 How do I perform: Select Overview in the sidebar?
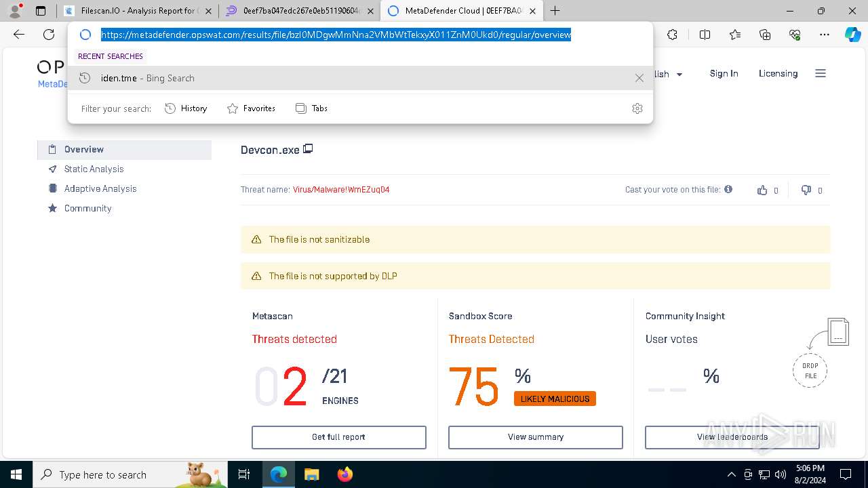[124, 150]
